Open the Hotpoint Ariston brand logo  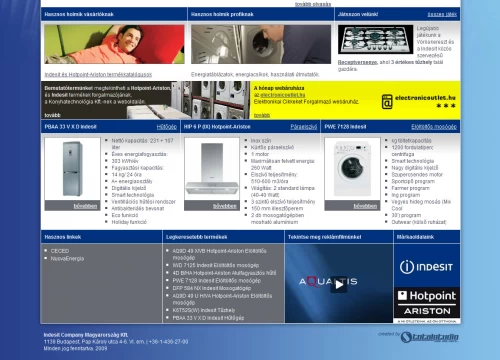pos(427,303)
